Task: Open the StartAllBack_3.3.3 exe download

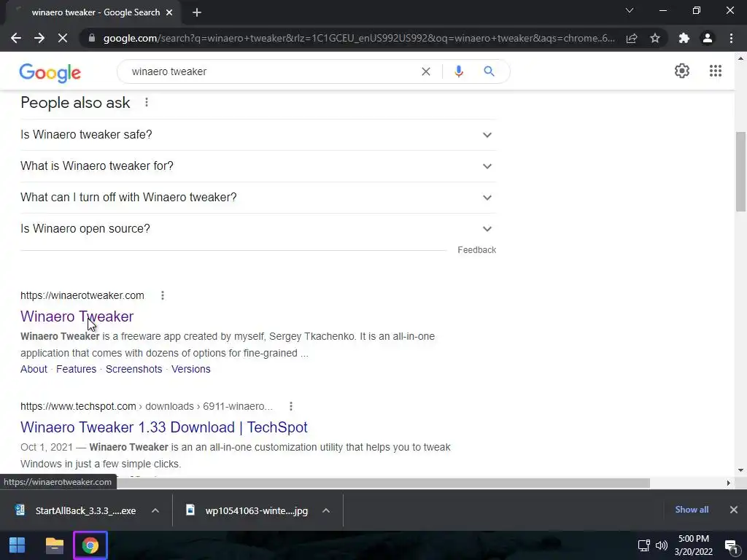Action: [x=75, y=510]
